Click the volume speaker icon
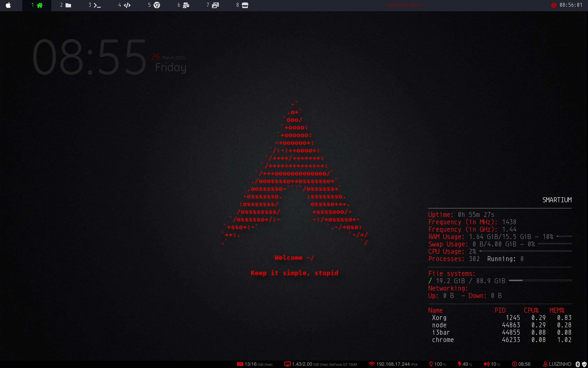Viewport: 588px width, 368px height. [x=487, y=364]
